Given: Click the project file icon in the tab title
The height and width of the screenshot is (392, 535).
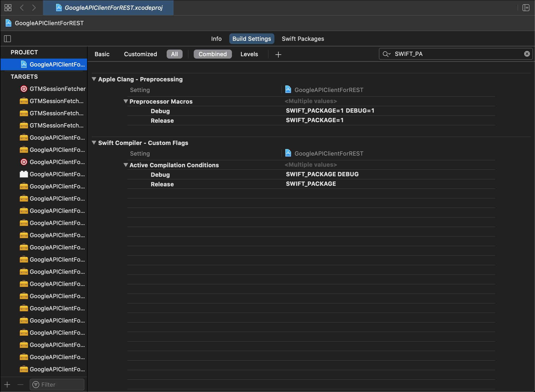Looking at the screenshot, I should (59, 8).
